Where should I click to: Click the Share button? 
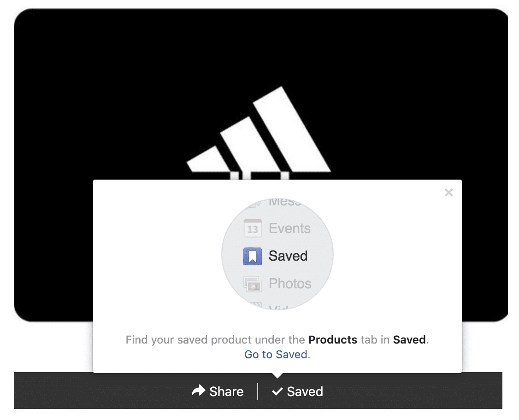[218, 391]
